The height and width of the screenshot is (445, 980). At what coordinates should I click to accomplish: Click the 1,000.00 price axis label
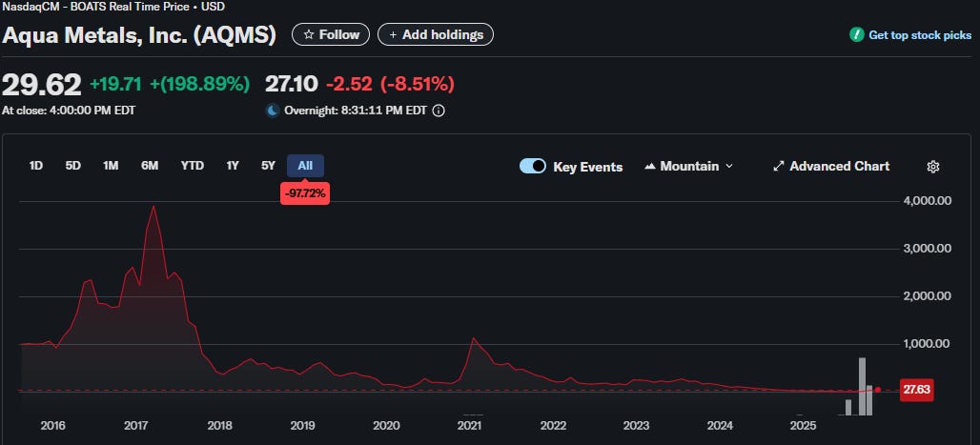click(x=928, y=344)
